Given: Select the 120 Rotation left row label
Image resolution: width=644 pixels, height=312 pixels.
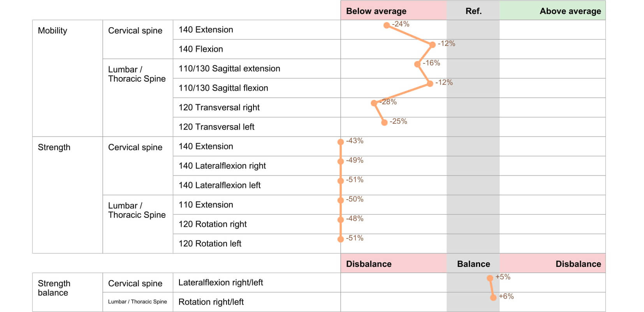Looking at the screenshot, I should point(210,244).
